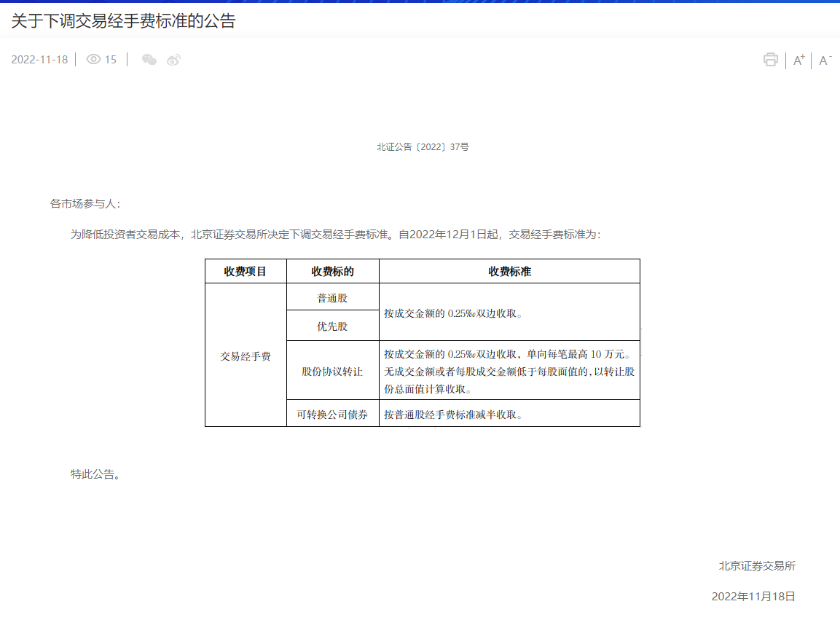
Task: Select the 普通股 table cell
Action: click(x=332, y=298)
